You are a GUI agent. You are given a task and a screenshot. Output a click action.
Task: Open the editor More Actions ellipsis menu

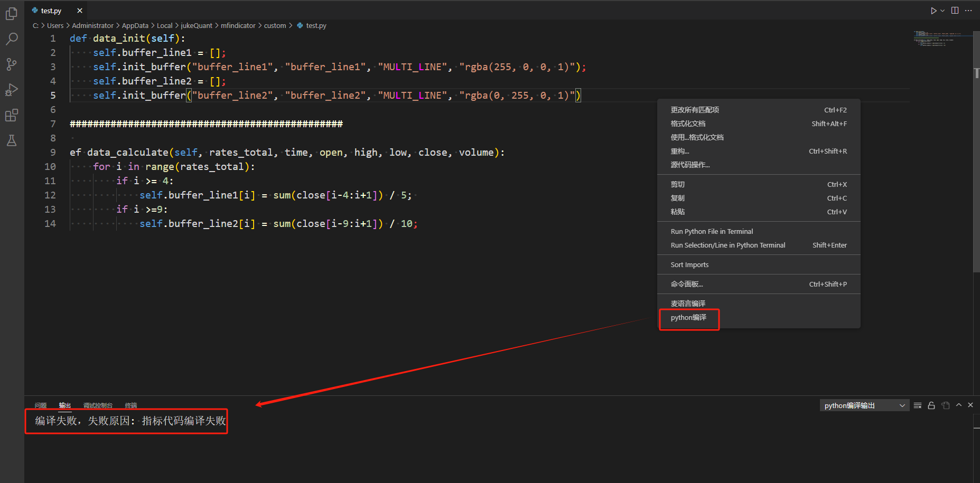pos(968,11)
